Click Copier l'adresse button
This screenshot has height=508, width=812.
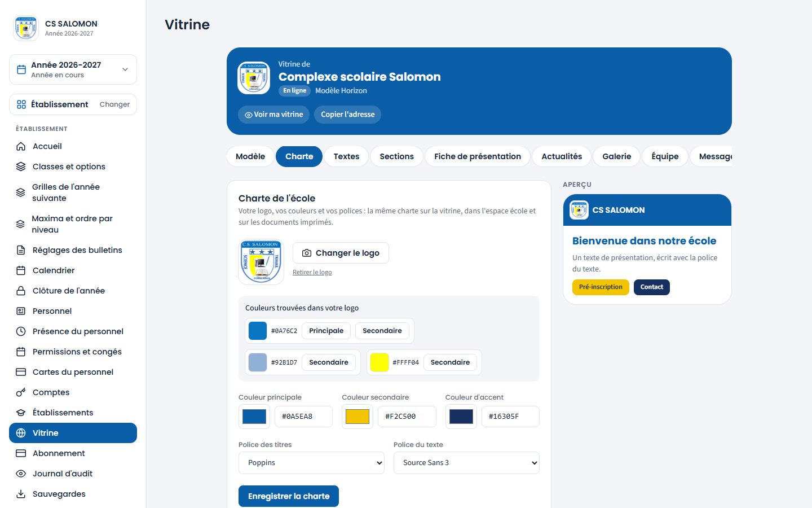[347, 115]
